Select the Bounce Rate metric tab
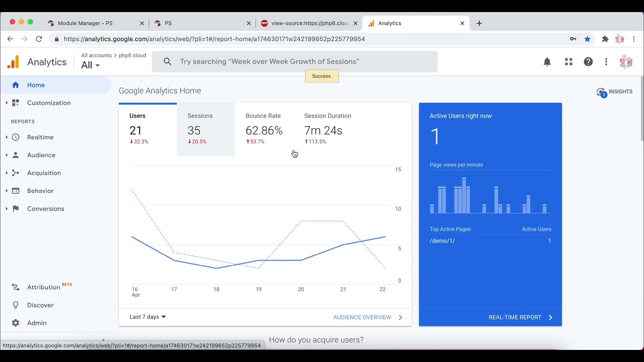 (x=264, y=129)
